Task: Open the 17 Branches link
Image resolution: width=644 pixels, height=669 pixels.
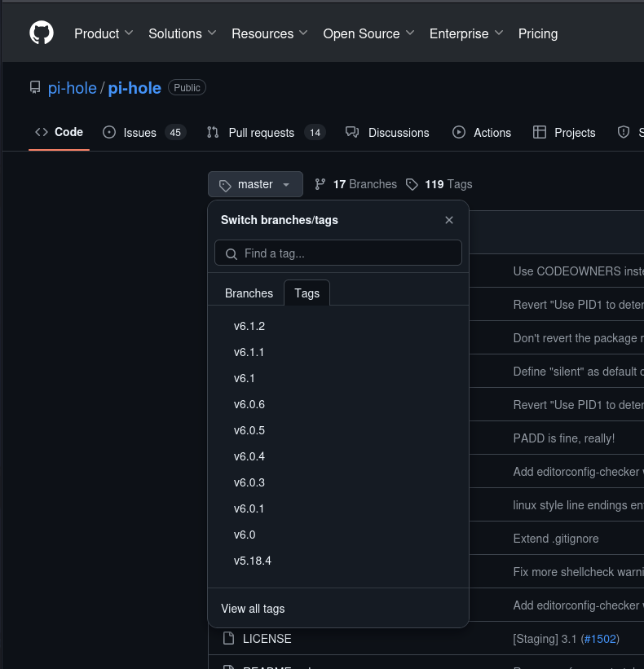Action: point(356,184)
